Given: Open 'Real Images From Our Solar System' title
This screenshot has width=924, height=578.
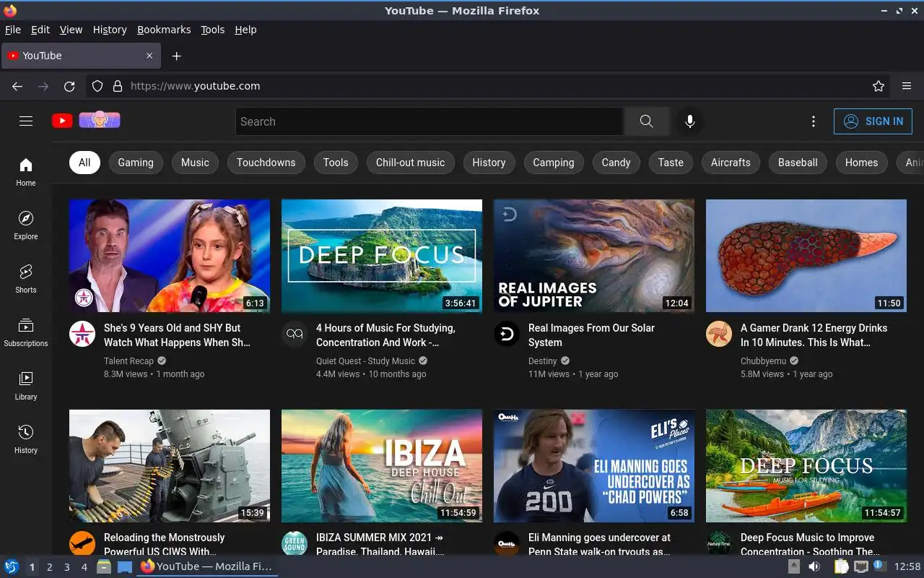Looking at the screenshot, I should (591, 335).
